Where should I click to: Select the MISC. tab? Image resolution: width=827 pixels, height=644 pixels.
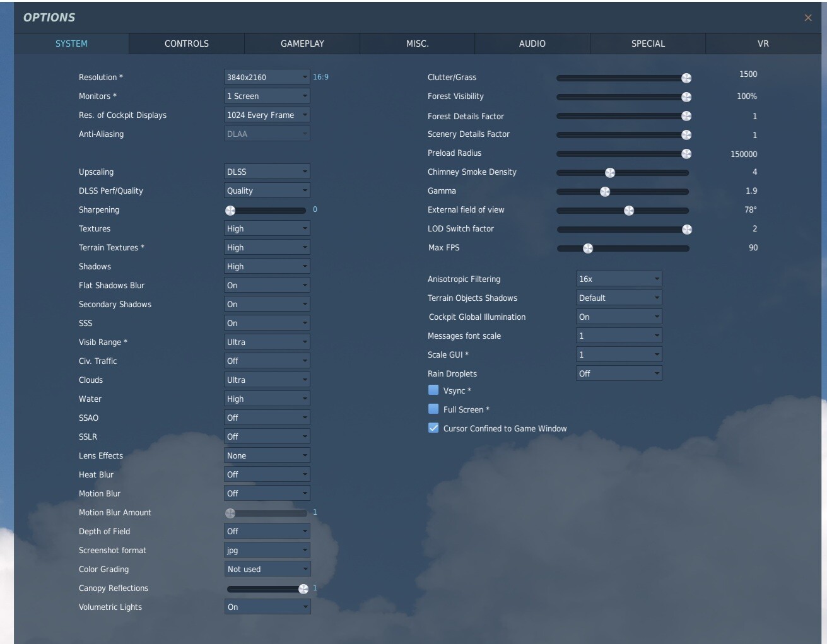point(418,44)
